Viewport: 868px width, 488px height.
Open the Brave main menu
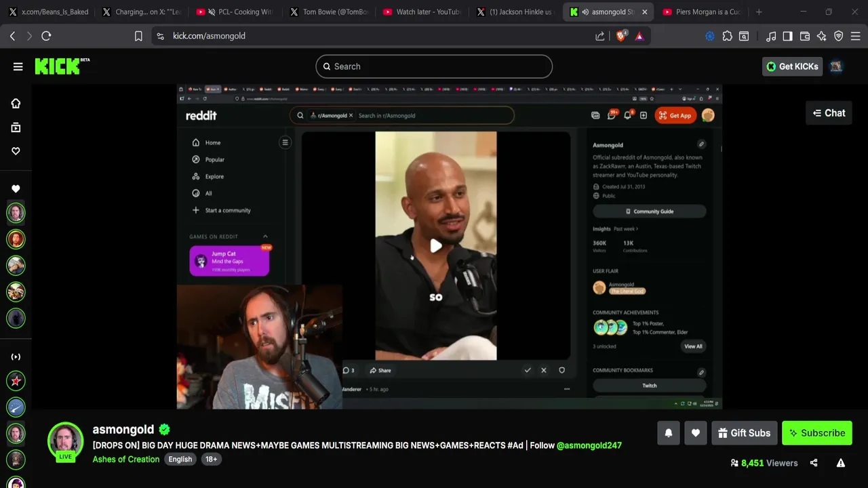pos(856,36)
